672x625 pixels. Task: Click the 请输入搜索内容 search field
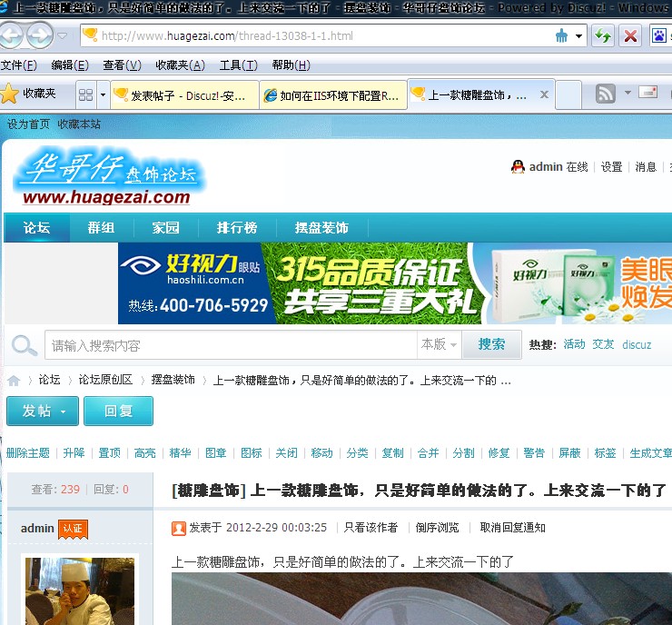(231, 345)
